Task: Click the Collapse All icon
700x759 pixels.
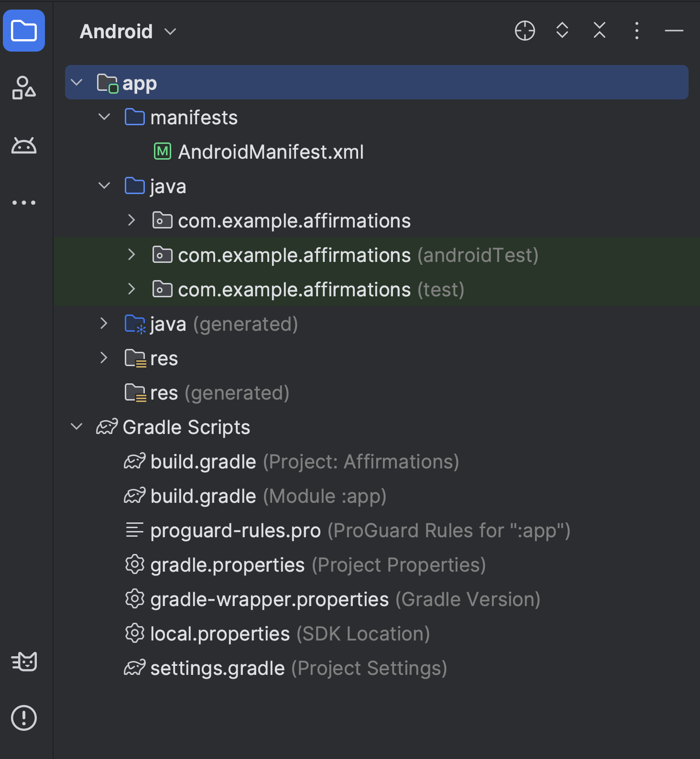Action: tap(600, 31)
